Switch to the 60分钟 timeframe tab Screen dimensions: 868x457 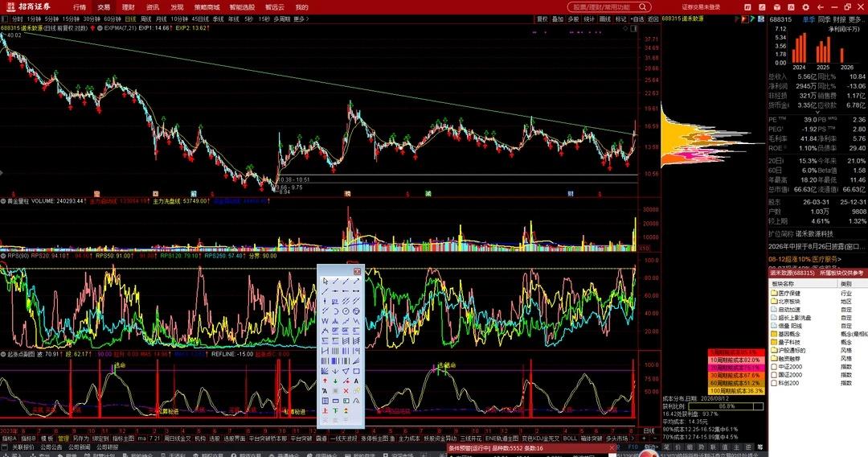pyautogui.click(x=113, y=19)
